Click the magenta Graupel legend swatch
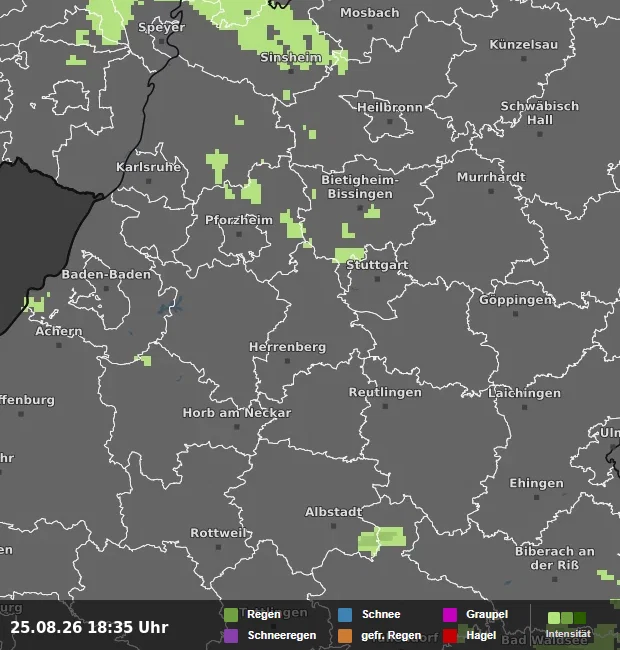620x650 pixels. 450,615
